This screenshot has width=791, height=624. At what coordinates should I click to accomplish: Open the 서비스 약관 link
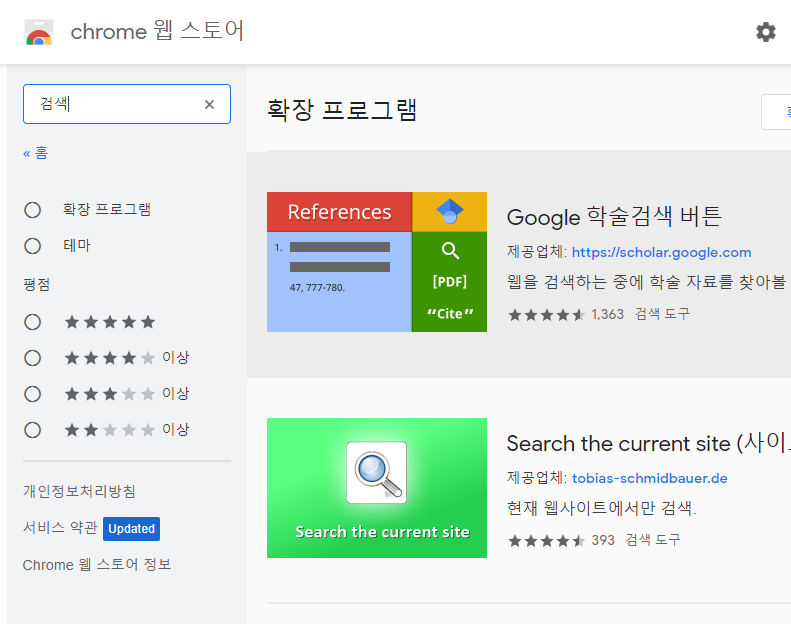[x=60, y=528]
